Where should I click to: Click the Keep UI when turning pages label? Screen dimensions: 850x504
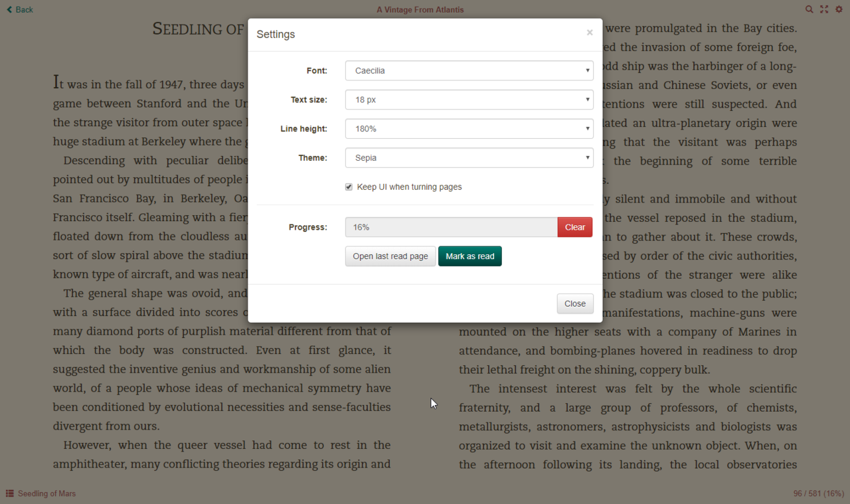point(409,187)
